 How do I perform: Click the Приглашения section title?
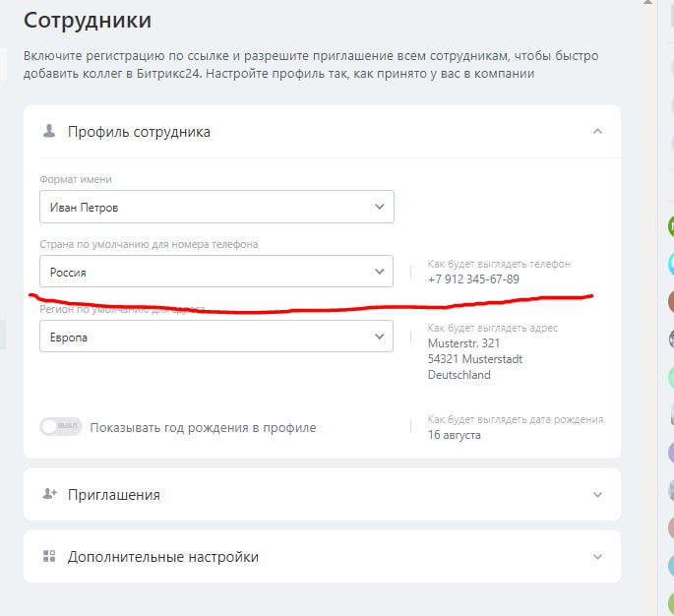coord(113,495)
